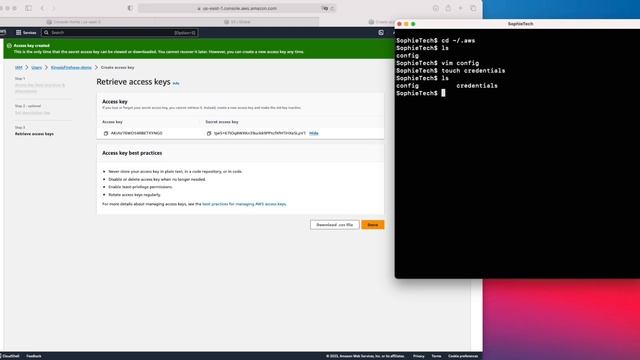This screenshot has width=640, height=360.
Task: Select Step 1 in the wizard sidebar
Action: 40,85
